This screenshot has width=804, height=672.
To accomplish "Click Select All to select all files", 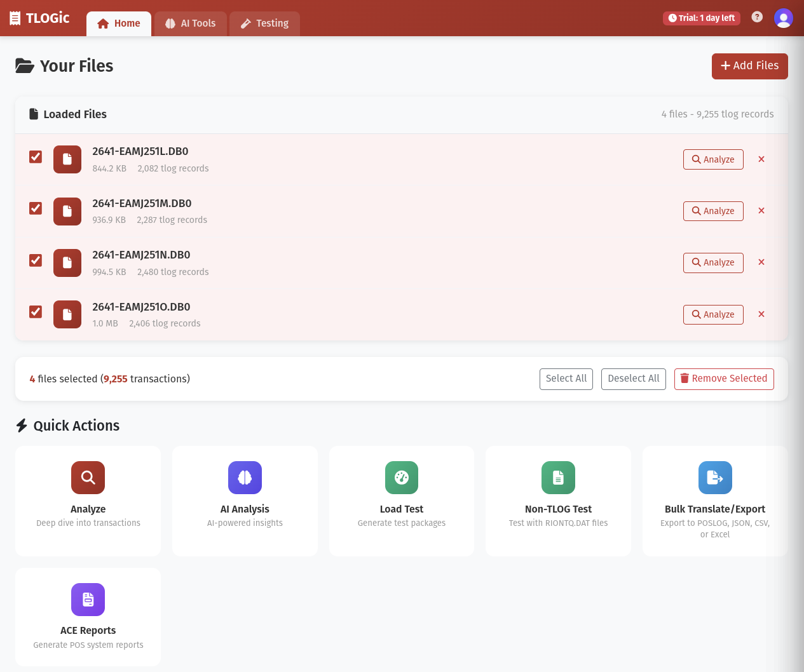I will click(x=566, y=379).
